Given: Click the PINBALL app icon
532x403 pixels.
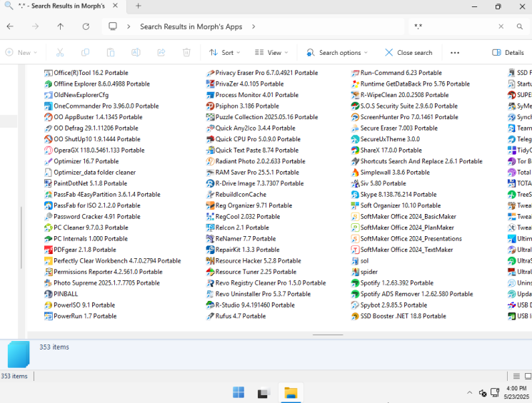Looking at the screenshot, I should (x=48, y=294).
